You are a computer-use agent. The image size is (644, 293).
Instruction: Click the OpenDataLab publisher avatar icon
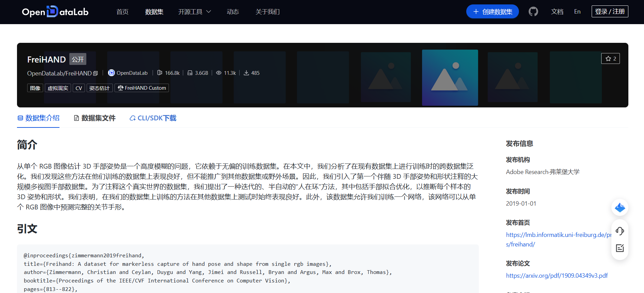click(x=111, y=73)
